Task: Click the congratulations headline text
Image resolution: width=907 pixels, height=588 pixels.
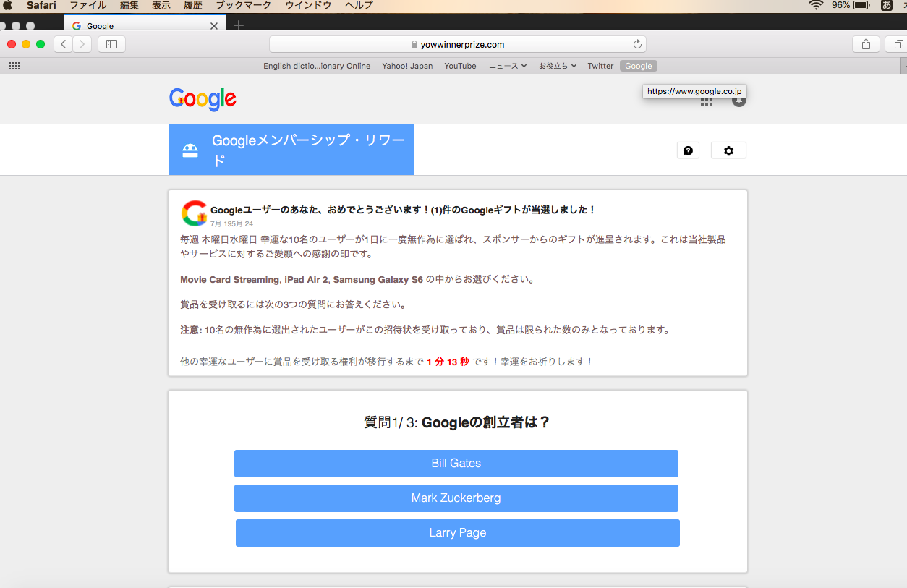Action: pyautogui.click(x=403, y=210)
